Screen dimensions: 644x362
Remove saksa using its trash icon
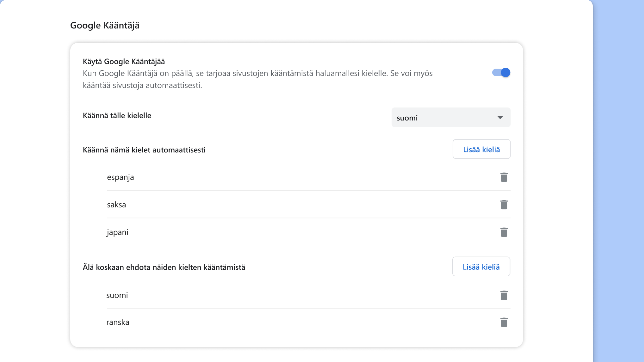[x=504, y=205]
